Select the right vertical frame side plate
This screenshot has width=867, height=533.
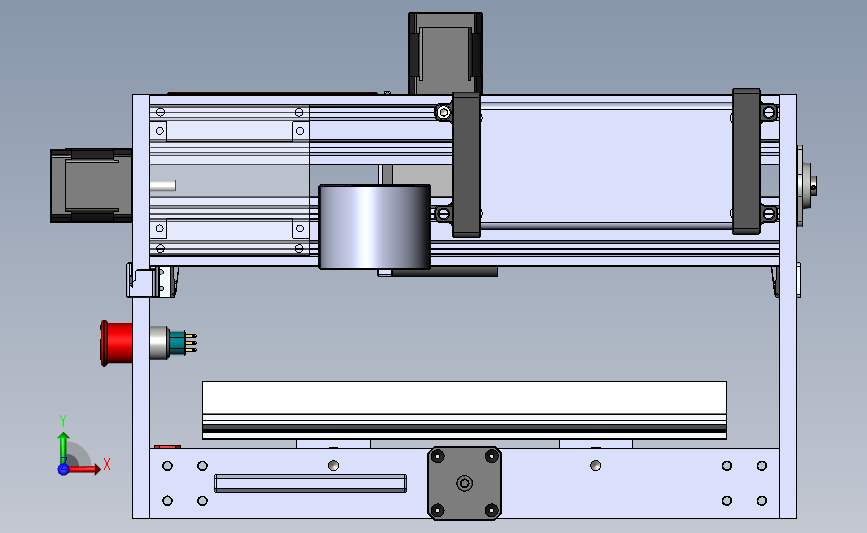(x=788, y=307)
